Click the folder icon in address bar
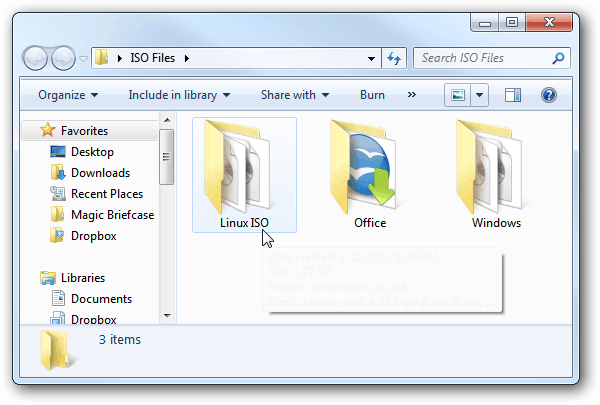600x405 pixels. pyautogui.click(x=102, y=58)
